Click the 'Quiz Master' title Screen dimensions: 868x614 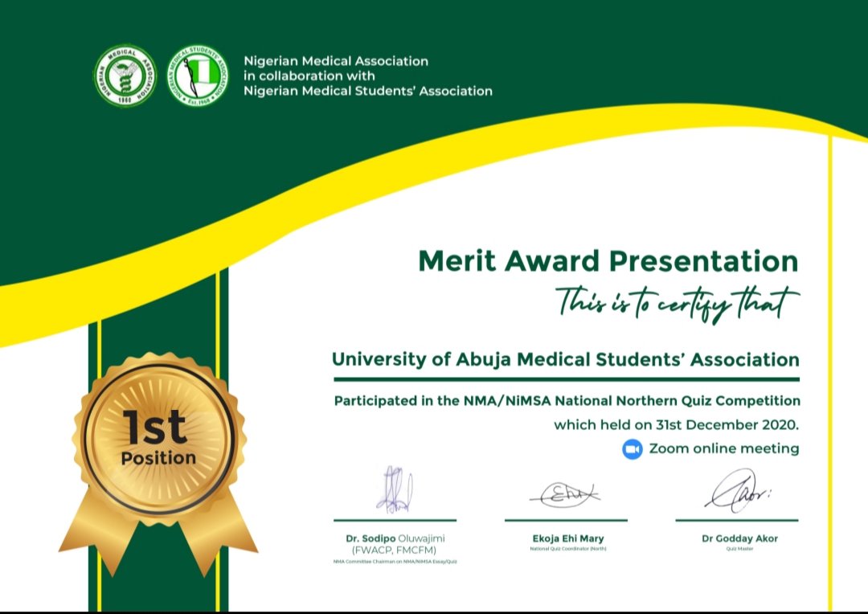point(739,549)
